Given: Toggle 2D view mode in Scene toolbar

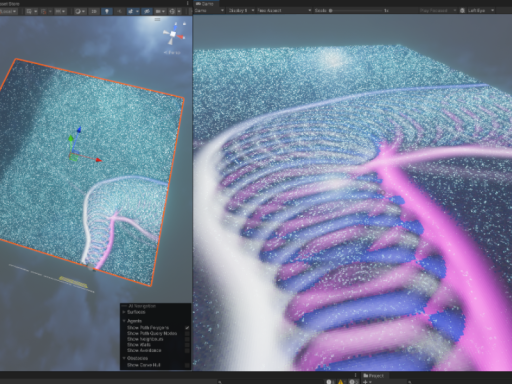Looking at the screenshot, I should click(94, 11).
